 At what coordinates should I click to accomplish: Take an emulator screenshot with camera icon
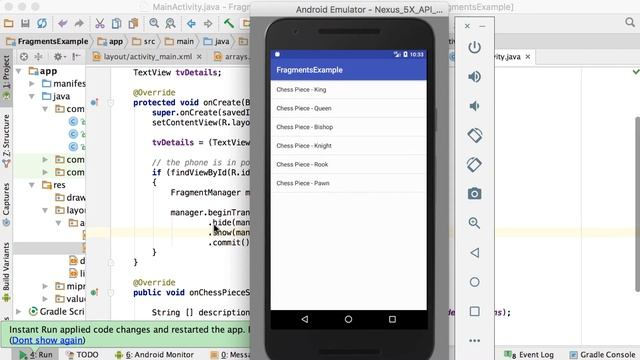click(x=474, y=193)
